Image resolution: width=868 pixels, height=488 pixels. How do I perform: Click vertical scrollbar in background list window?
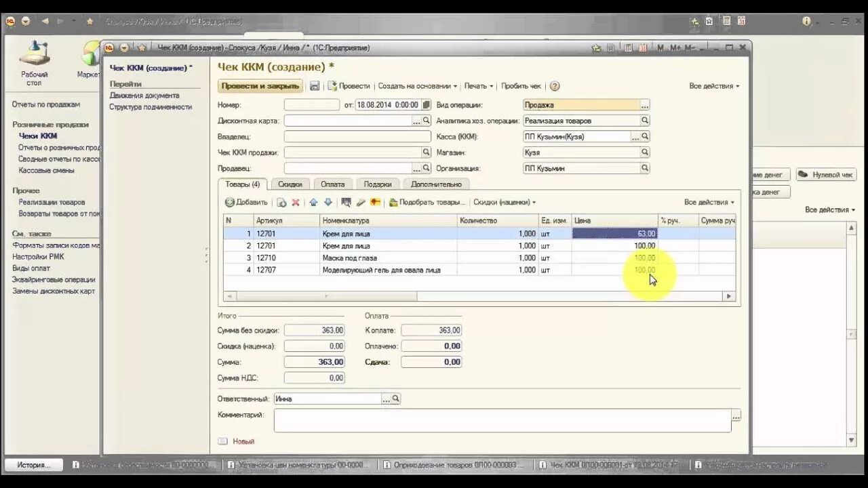click(852, 333)
